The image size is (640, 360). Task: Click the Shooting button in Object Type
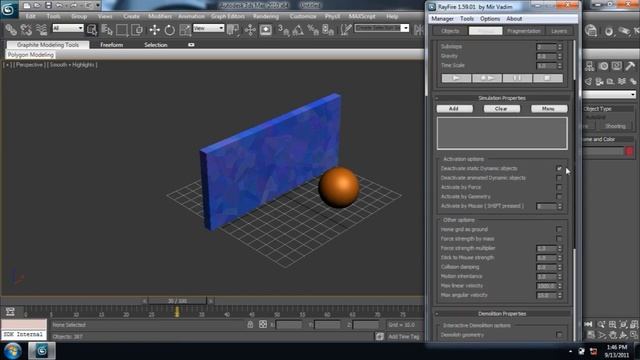[615, 126]
